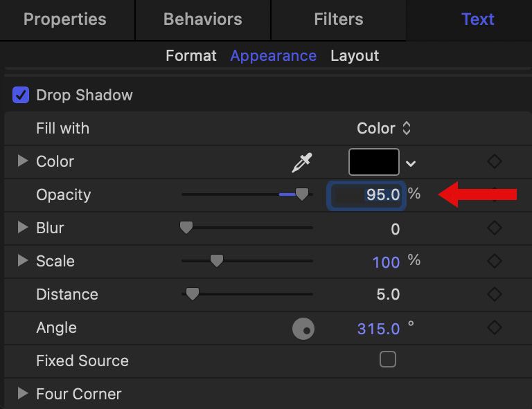The width and height of the screenshot is (532, 409).
Task: Click the Angle row keyframe diamond
Action: click(x=494, y=327)
